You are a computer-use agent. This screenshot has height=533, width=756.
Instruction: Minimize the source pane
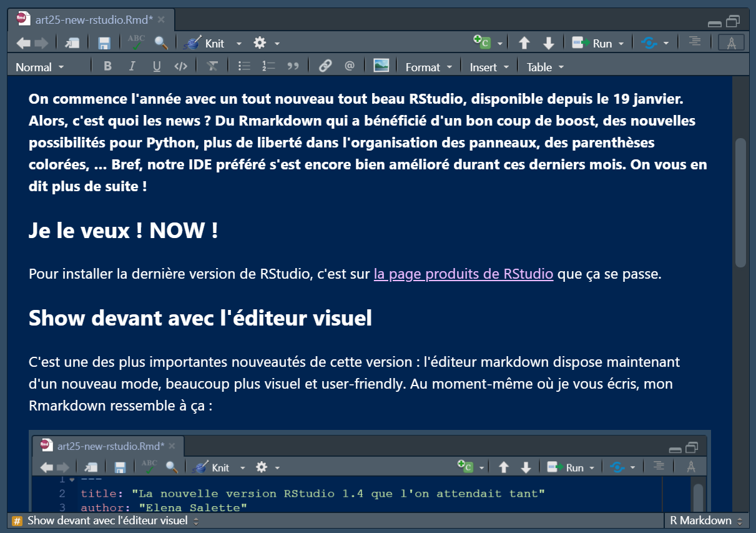[715, 23]
